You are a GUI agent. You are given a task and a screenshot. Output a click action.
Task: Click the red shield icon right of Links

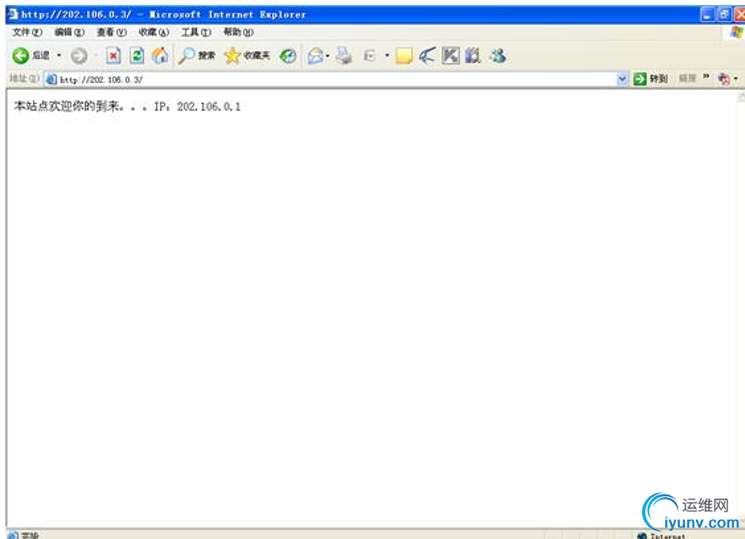pos(724,79)
